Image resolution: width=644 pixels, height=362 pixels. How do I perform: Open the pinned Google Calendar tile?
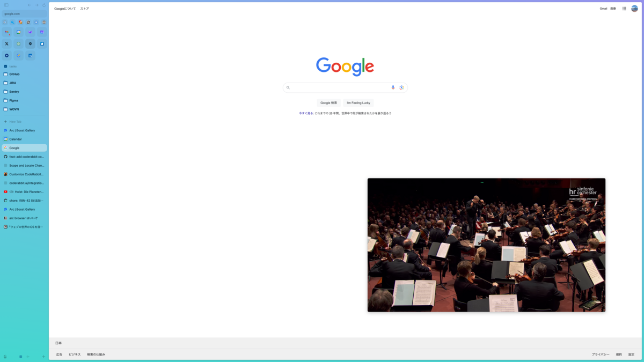tap(18, 32)
